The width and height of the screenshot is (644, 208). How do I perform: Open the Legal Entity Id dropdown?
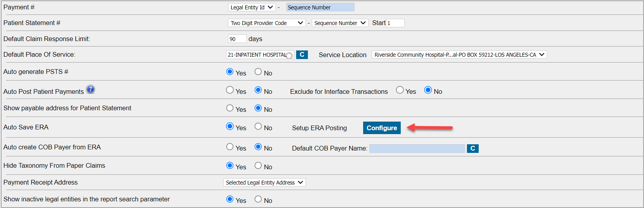pos(251,7)
